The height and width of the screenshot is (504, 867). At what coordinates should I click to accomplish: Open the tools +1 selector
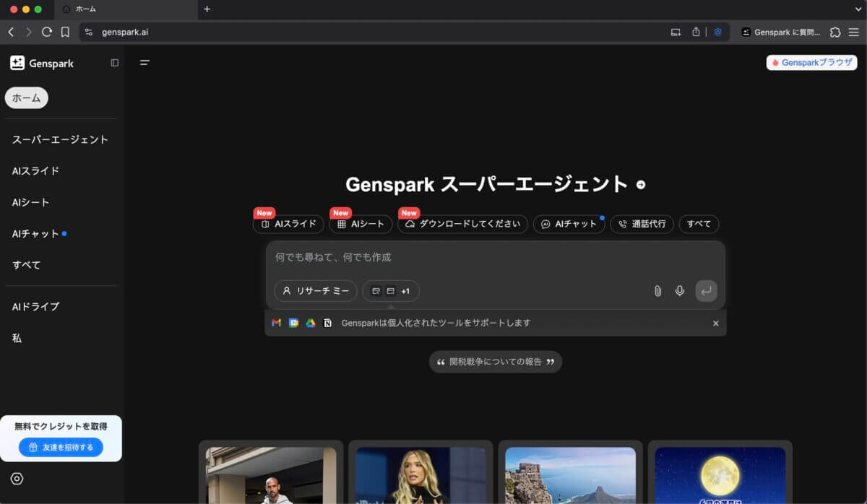tap(391, 291)
